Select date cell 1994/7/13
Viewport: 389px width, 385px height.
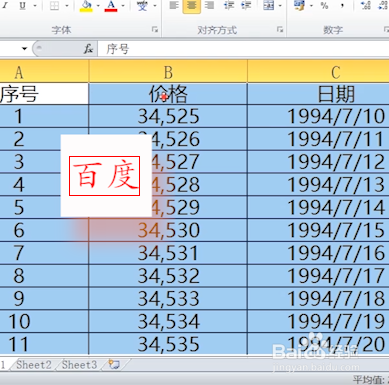[318, 185]
